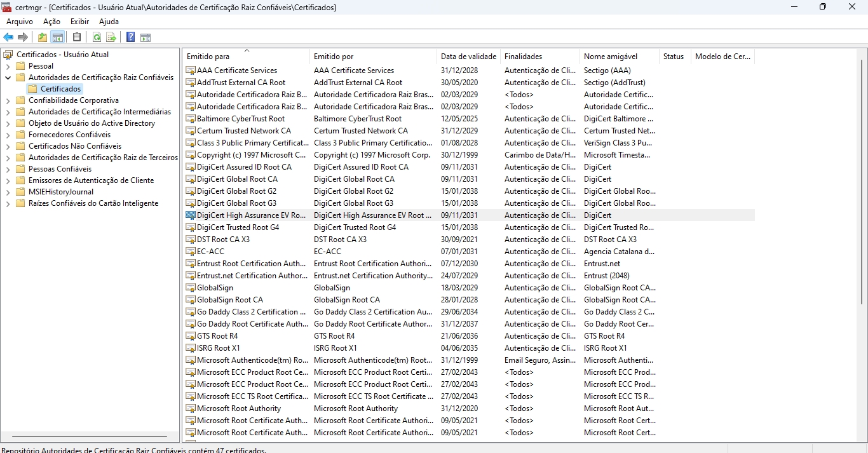
Task: Click the certificate icon beside GTS Root R4
Action: (x=191, y=336)
